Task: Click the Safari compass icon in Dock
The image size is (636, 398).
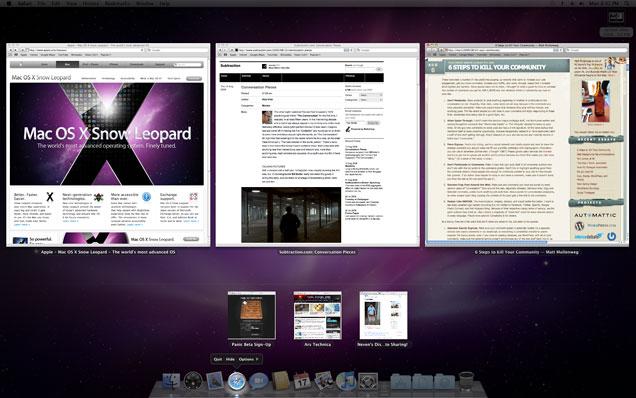Action: (236, 382)
